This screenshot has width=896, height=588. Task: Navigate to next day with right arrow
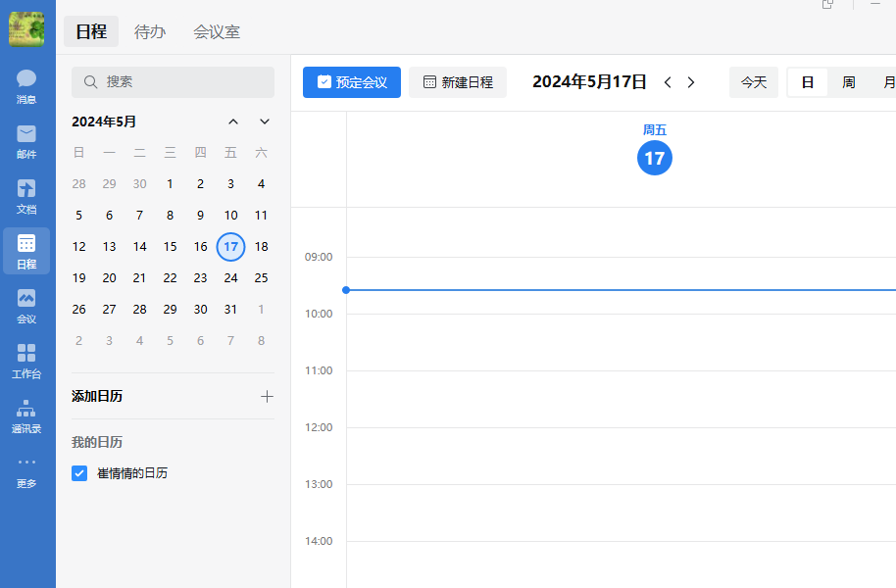692,82
